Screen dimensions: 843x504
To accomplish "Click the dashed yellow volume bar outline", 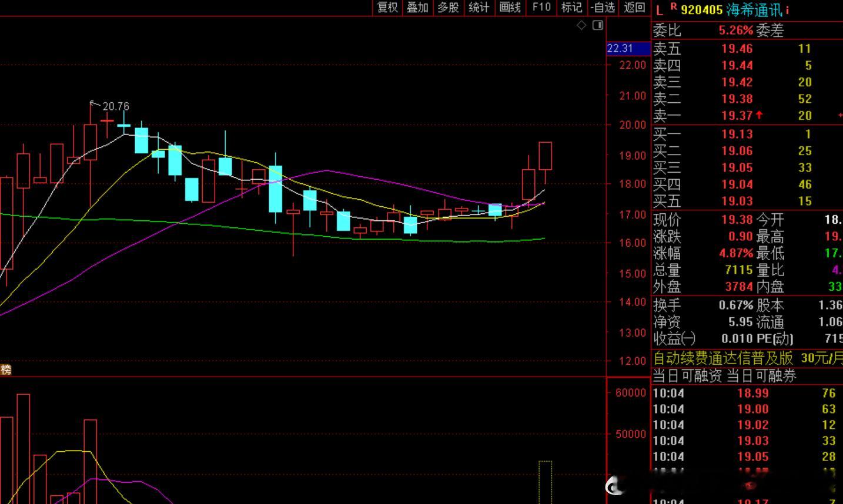I will click(546, 482).
